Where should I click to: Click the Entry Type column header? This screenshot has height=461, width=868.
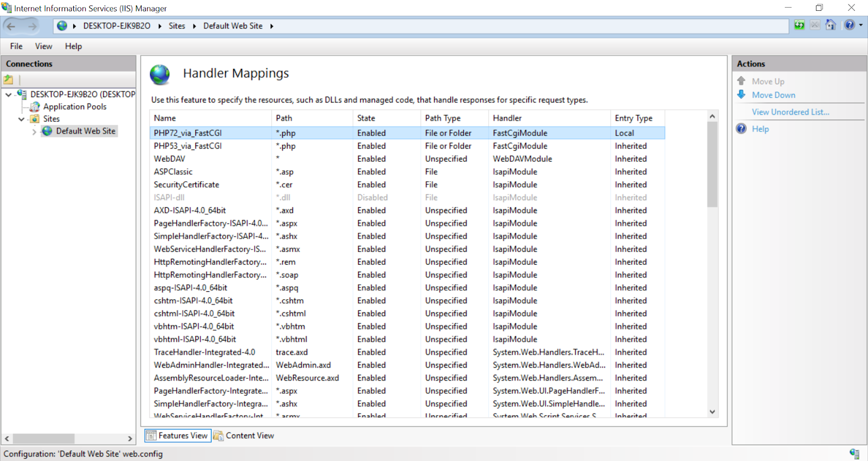[638, 118]
